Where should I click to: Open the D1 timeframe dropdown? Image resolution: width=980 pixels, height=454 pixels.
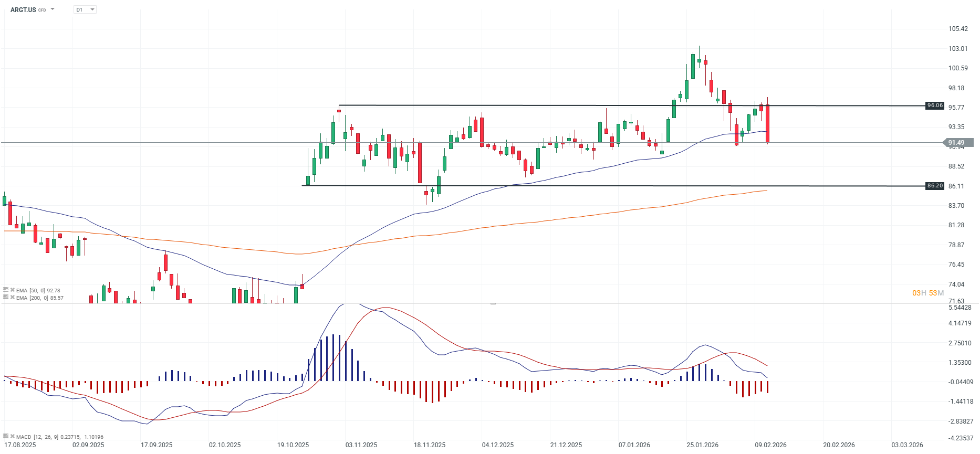click(85, 9)
